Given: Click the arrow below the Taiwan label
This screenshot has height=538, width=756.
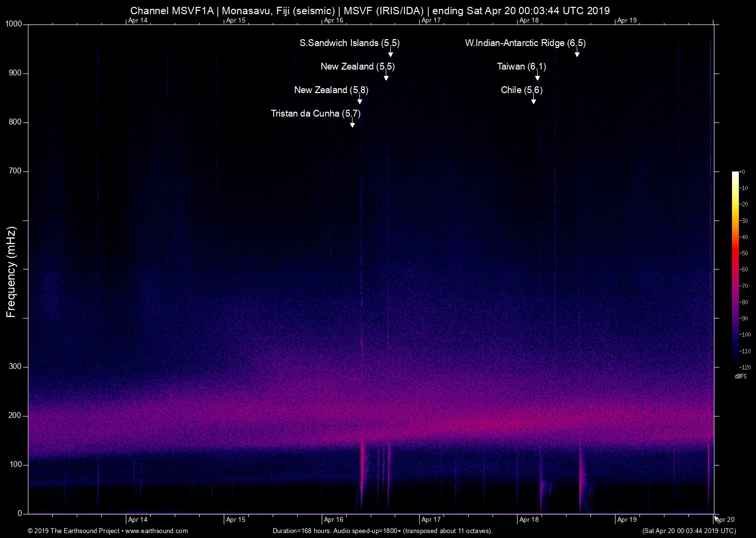Looking at the screenshot, I should coord(538,76).
